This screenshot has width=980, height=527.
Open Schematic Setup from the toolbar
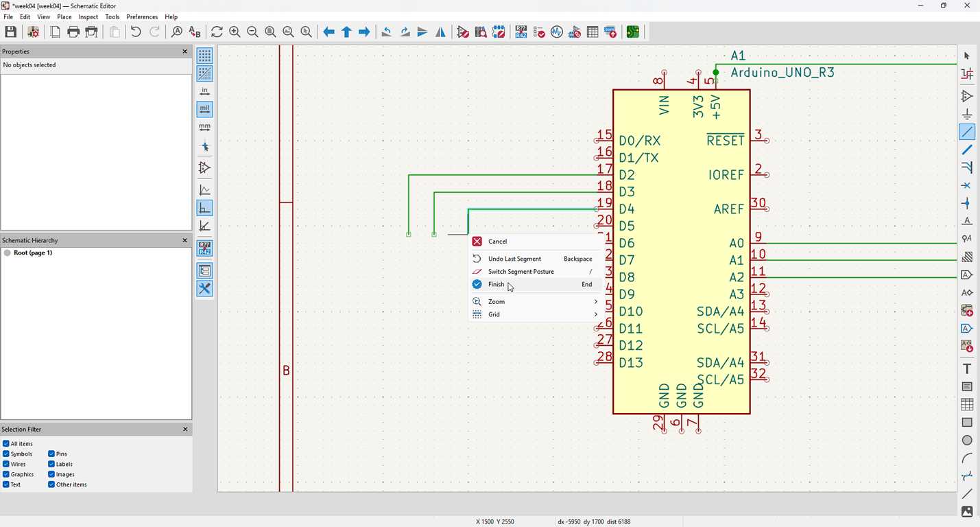[x=33, y=32]
